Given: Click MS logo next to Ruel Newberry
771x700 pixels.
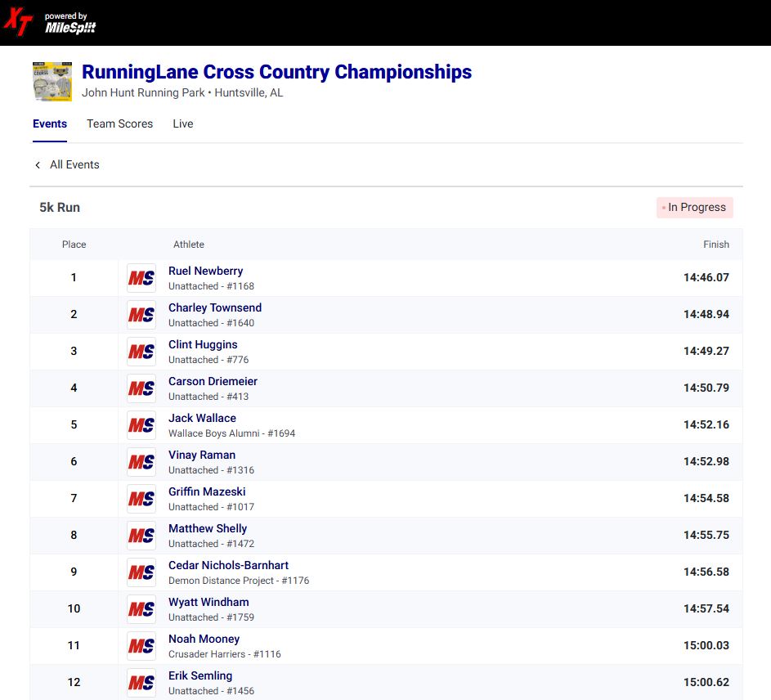Looking at the screenshot, I should (141, 278).
